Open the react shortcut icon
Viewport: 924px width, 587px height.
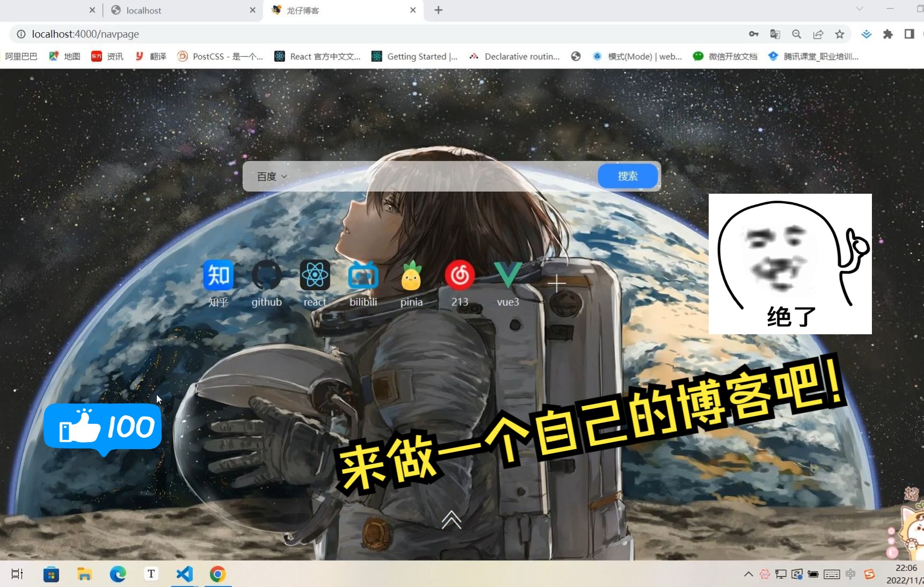pyautogui.click(x=315, y=275)
